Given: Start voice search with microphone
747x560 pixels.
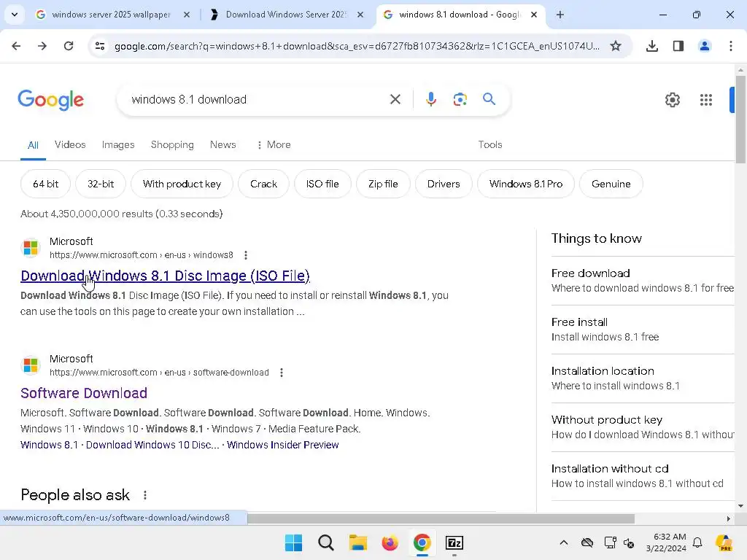Looking at the screenshot, I should tap(430, 99).
